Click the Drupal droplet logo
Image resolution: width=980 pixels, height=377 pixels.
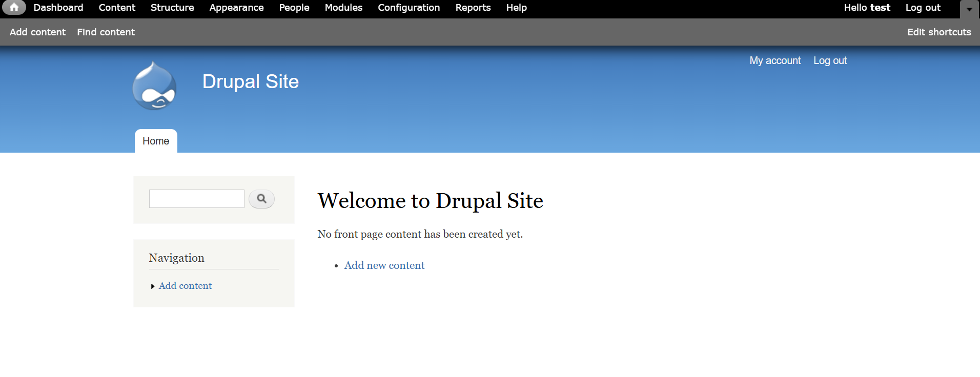(154, 86)
